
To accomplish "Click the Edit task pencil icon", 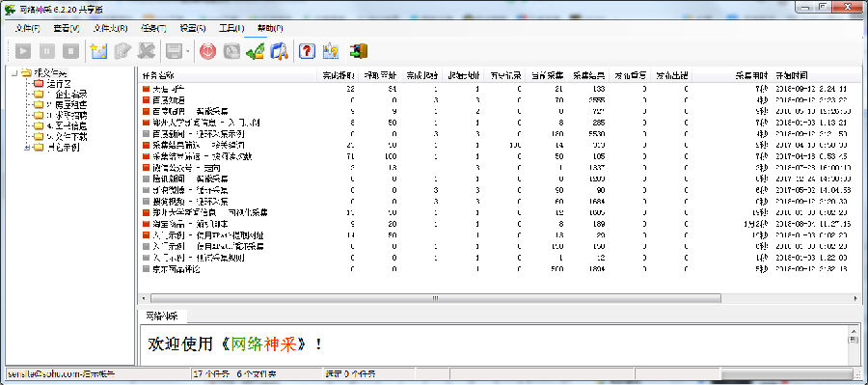I will pyautogui.click(x=122, y=51).
